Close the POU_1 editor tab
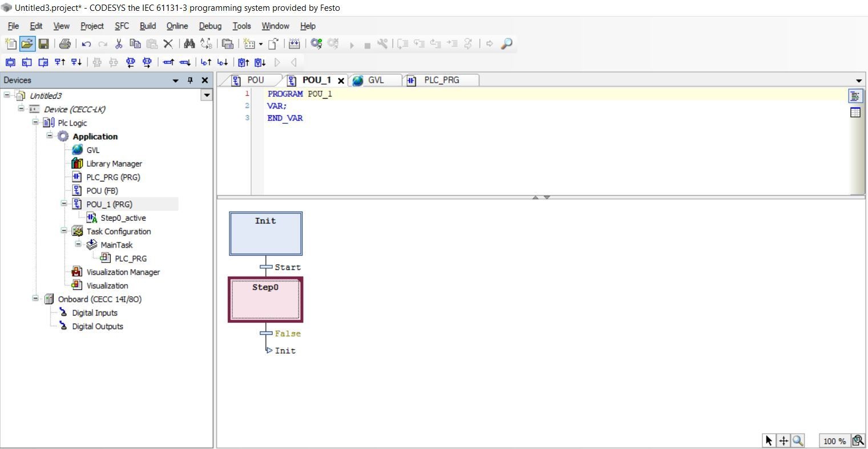This screenshot has height=449, width=868. (341, 81)
